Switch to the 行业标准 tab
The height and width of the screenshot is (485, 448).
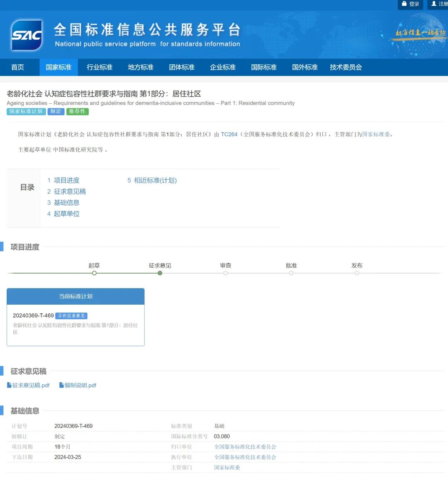point(99,67)
